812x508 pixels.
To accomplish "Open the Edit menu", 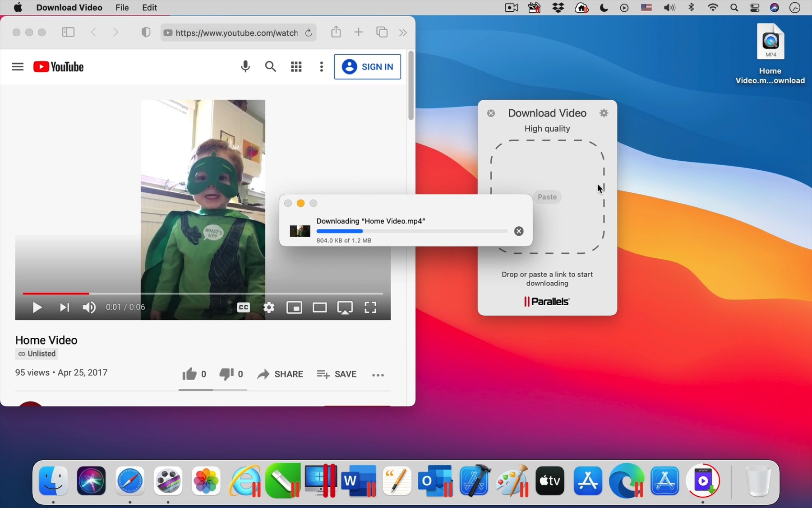I will [149, 7].
